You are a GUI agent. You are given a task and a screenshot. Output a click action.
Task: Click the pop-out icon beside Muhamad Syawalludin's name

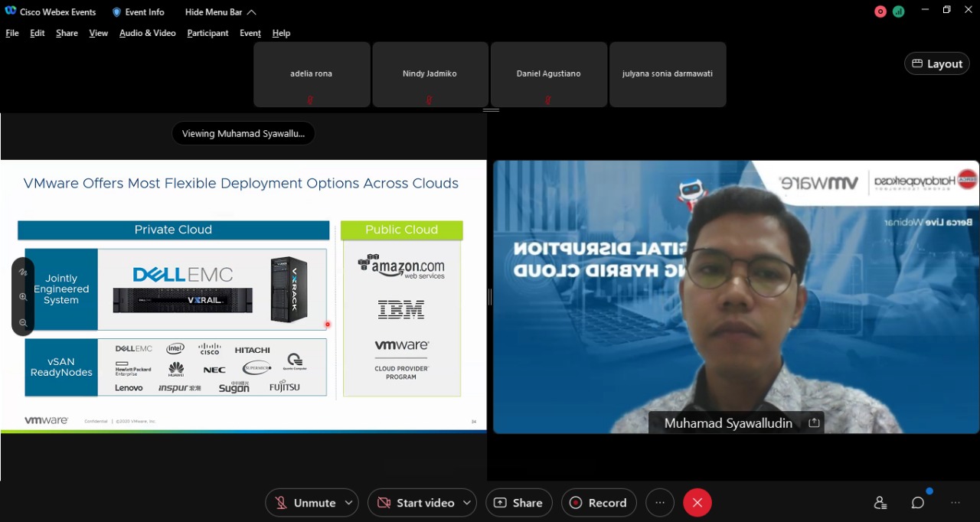click(x=814, y=422)
